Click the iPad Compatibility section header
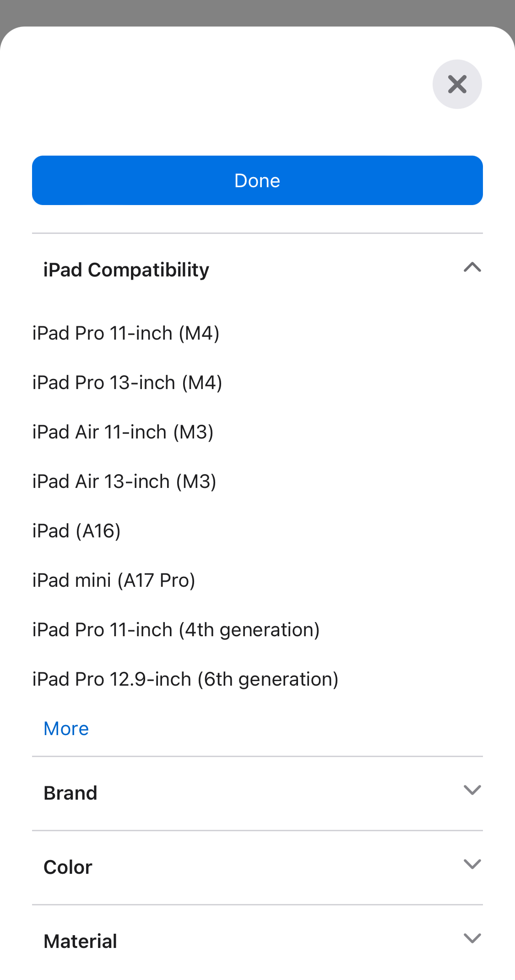The width and height of the screenshot is (515, 980). [x=126, y=270]
